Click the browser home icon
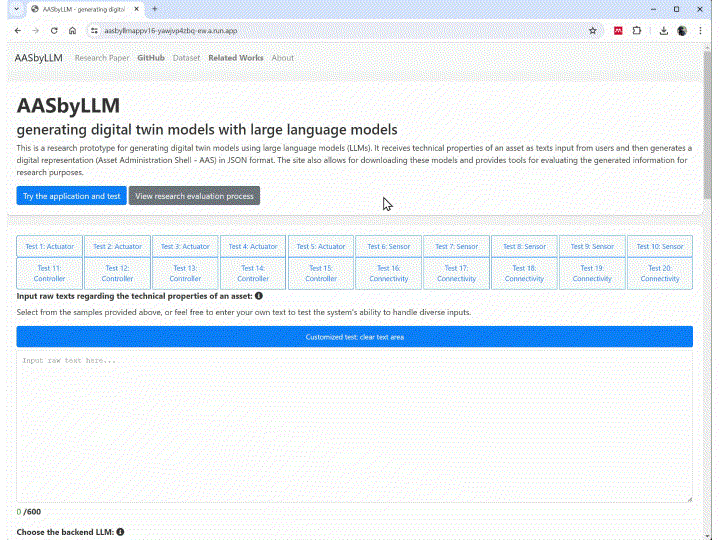Viewport: 720px width, 540px height. coord(72,31)
